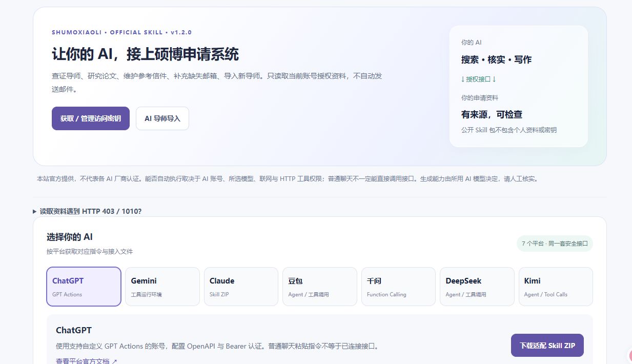Select the DeepSeek platform tab
632x364 pixels.
pos(477,287)
